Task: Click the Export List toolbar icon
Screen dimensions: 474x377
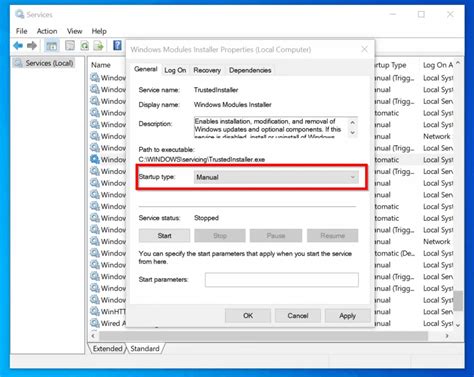Action: click(x=99, y=45)
